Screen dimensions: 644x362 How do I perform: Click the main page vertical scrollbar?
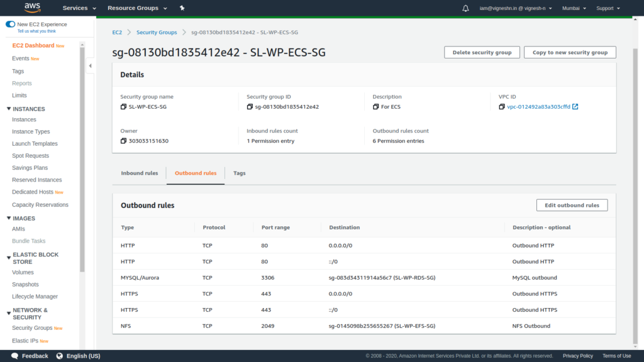pyautogui.click(x=635, y=196)
